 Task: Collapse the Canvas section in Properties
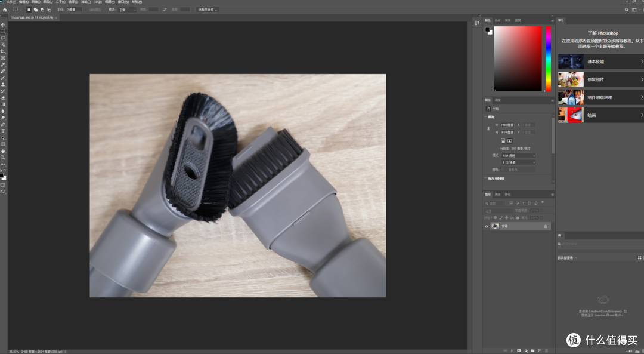(485, 117)
